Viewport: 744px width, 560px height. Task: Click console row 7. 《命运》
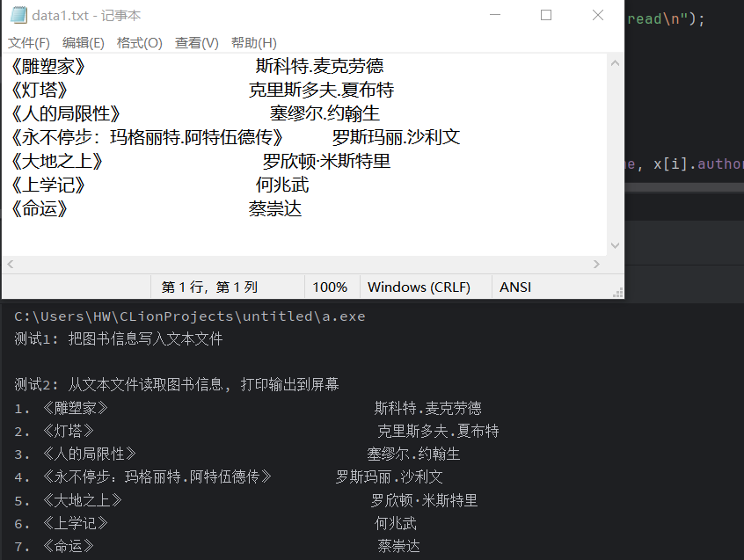coord(55,546)
